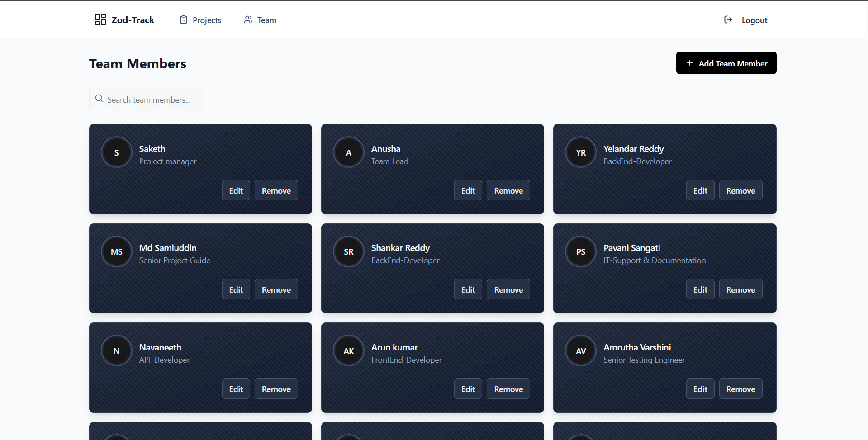Select the Pavani Sangati name text
Viewport: 868px width, 440px height.
point(631,248)
